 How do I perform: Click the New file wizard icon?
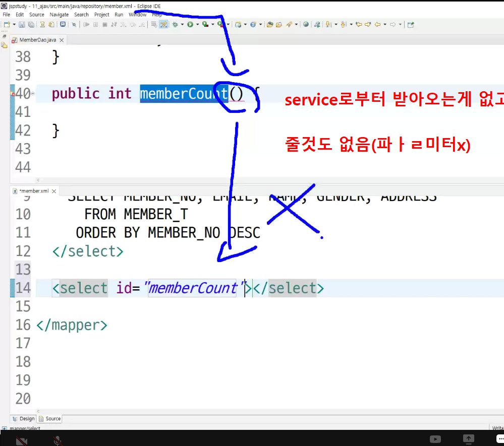(x=7, y=24)
